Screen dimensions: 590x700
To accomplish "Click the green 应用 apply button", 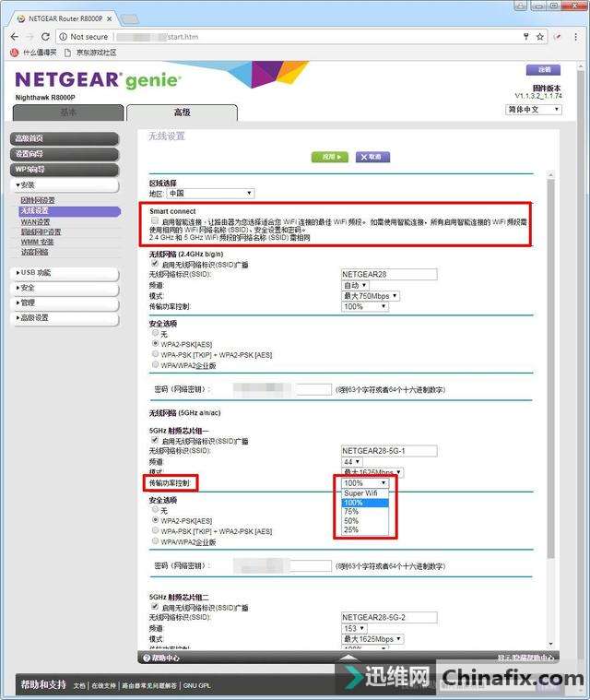I will point(329,157).
